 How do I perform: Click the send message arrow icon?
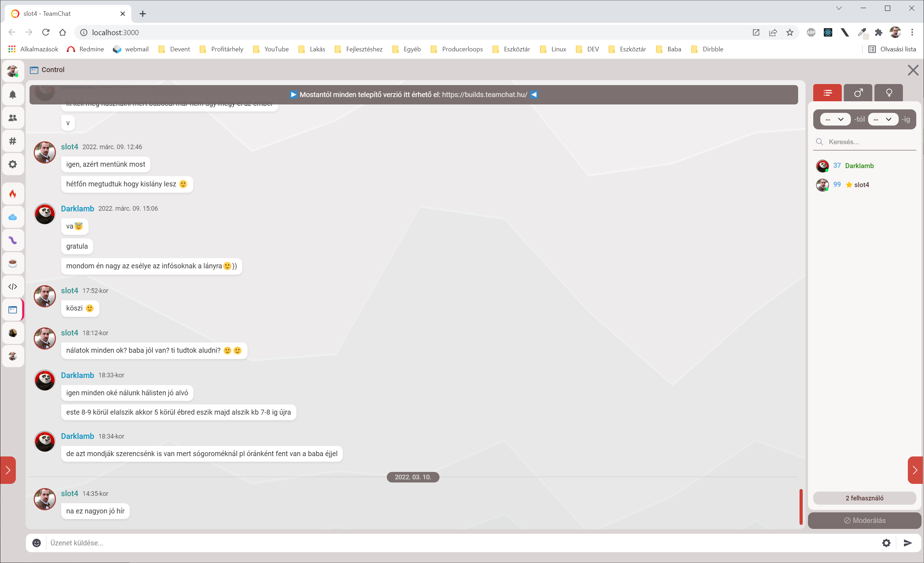[x=907, y=543]
